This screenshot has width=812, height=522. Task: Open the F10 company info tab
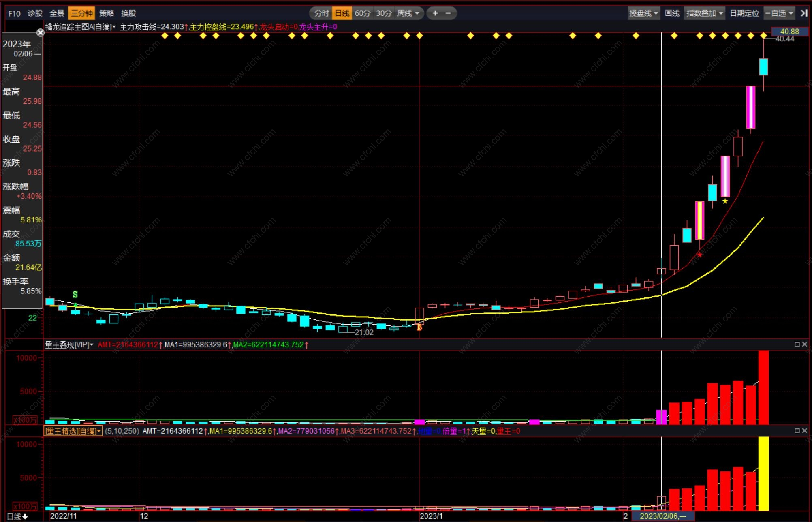pyautogui.click(x=14, y=13)
